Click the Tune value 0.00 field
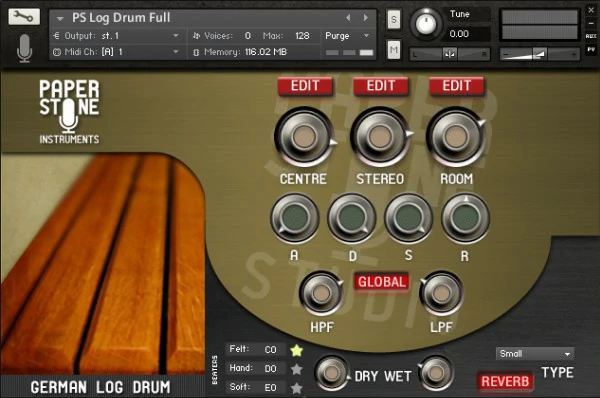 click(469, 34)
